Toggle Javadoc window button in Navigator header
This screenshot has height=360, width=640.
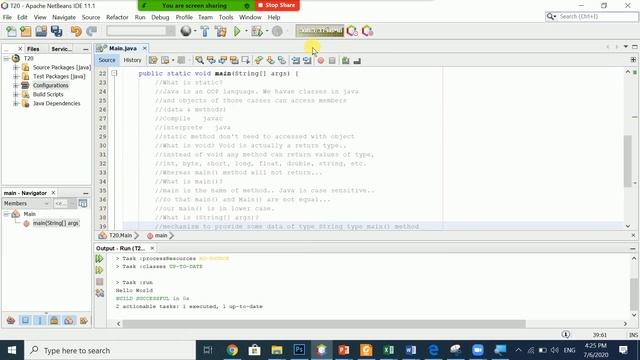pyautogui.click(x=83, y=203)
